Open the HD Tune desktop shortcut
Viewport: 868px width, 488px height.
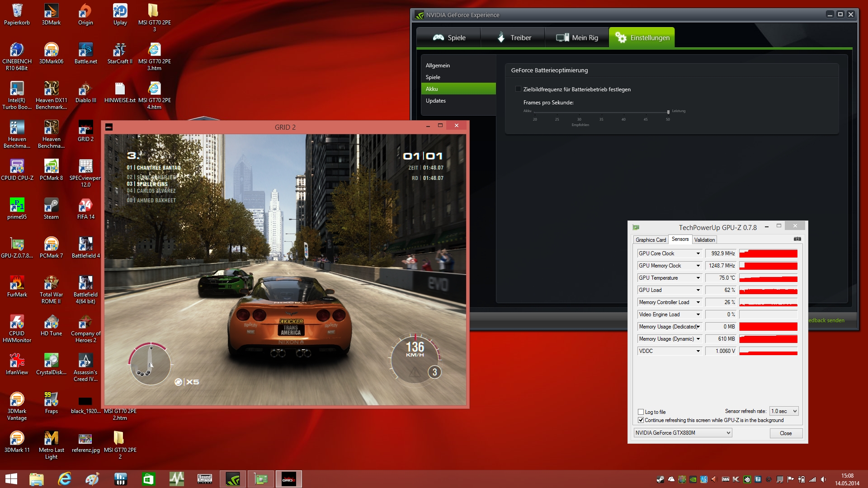point(51,325)
